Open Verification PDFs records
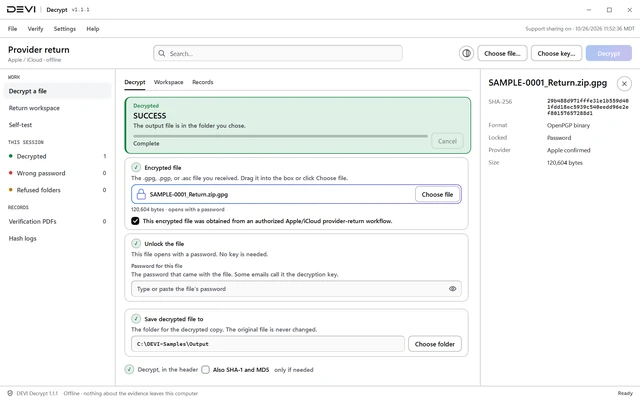The width and height of the screenshot is (640, 400). point(57,221)
